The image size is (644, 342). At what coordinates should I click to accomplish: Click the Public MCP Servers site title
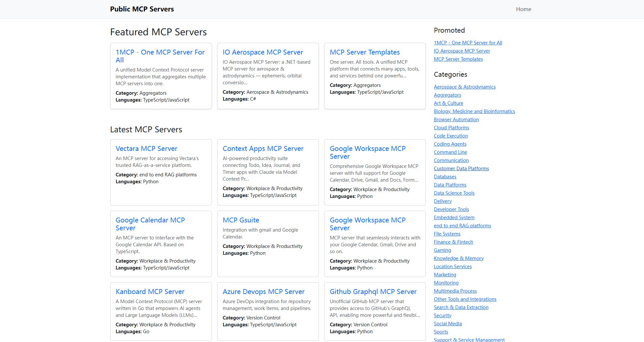click(x=142, y=9)
